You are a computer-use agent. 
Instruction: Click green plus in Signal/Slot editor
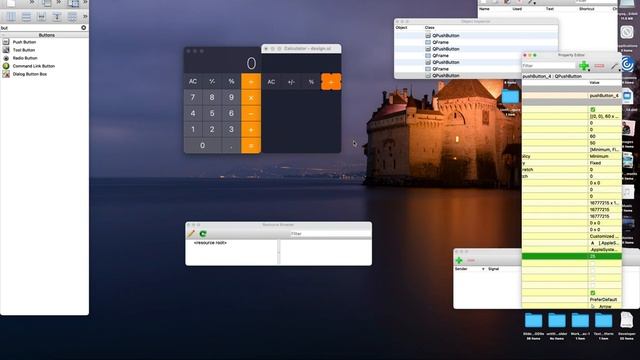click(x=459, y=260)
